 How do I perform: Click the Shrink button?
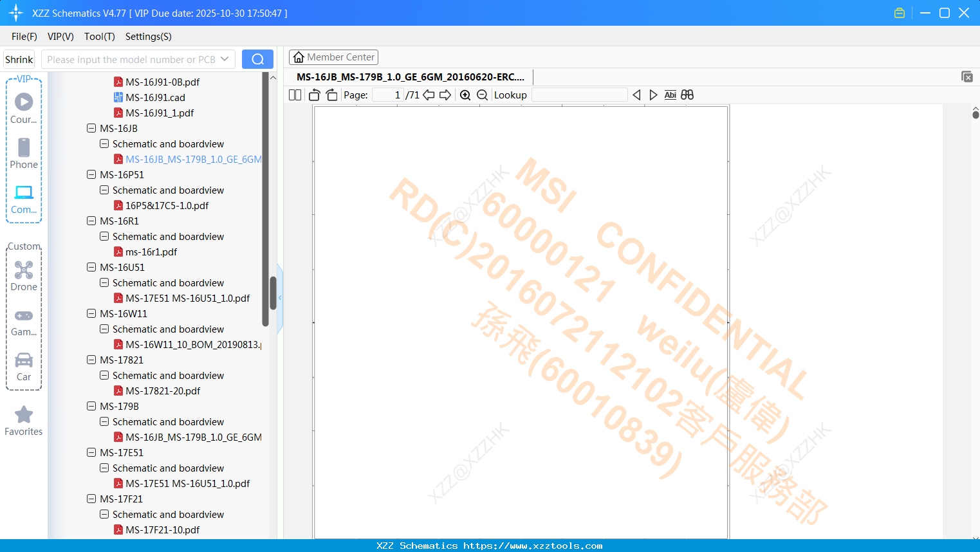19,59
